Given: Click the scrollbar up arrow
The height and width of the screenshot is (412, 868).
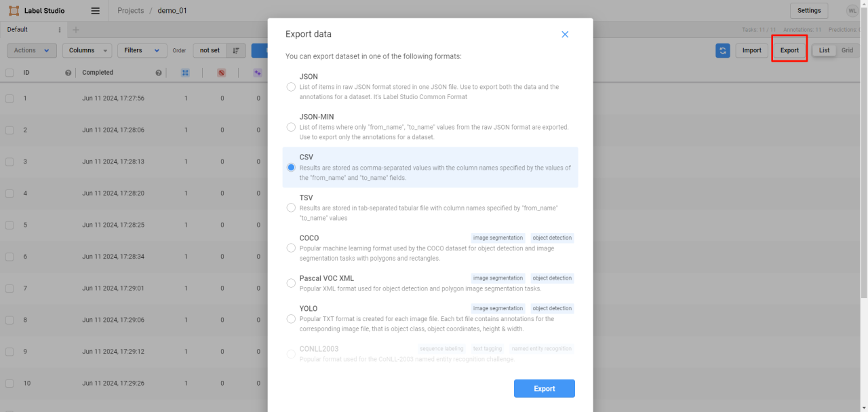Looking at the screenshot, I should [864, 3].
